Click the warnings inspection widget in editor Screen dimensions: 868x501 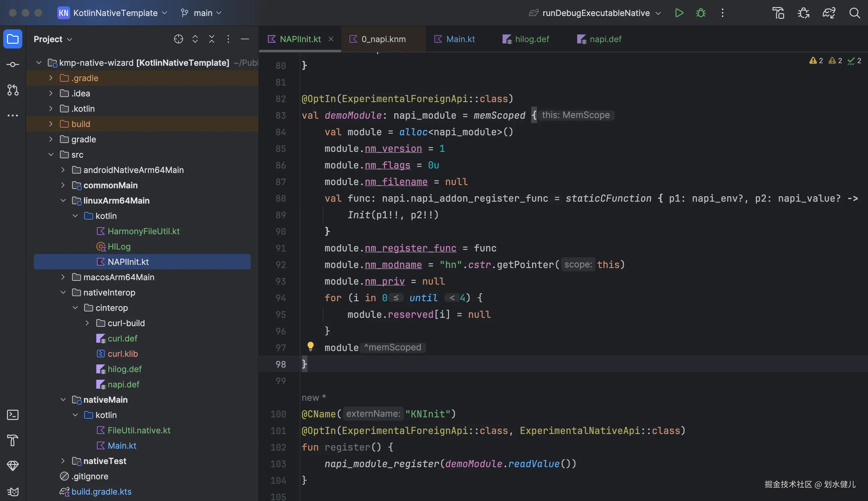coord(816,61)
